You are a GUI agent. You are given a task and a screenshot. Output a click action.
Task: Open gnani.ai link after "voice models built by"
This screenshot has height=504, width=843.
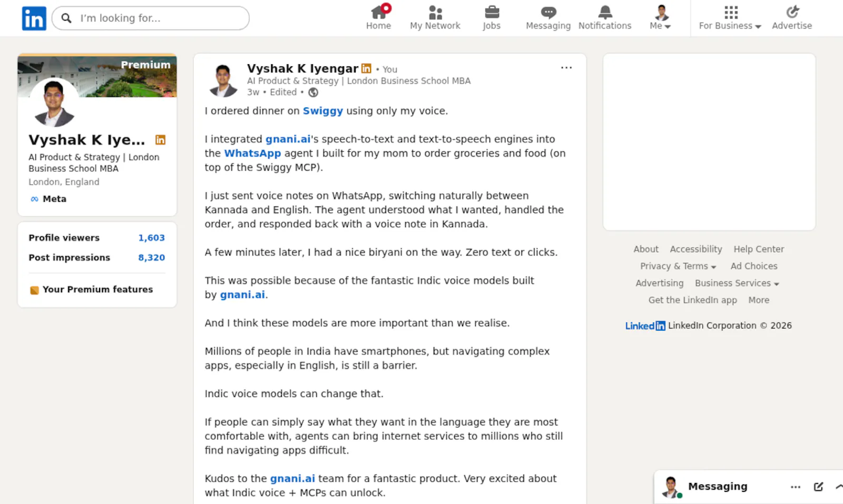[x=242, y=294]
